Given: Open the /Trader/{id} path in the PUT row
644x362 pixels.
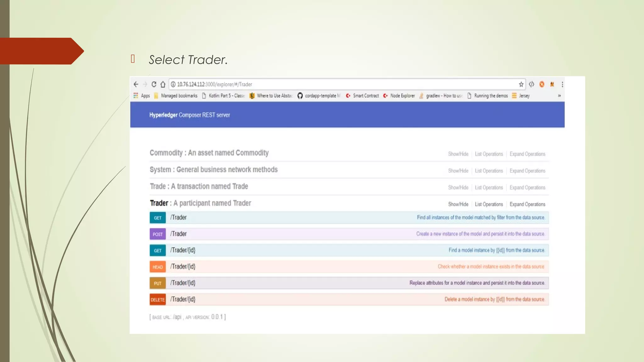Looking at the screenshot, I should tap(183, 283).
